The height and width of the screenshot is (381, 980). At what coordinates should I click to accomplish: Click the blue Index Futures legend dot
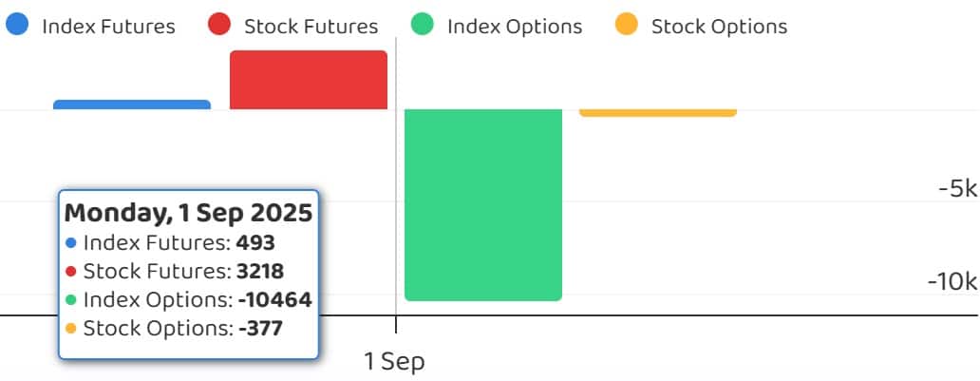click(x=17, y=24)
